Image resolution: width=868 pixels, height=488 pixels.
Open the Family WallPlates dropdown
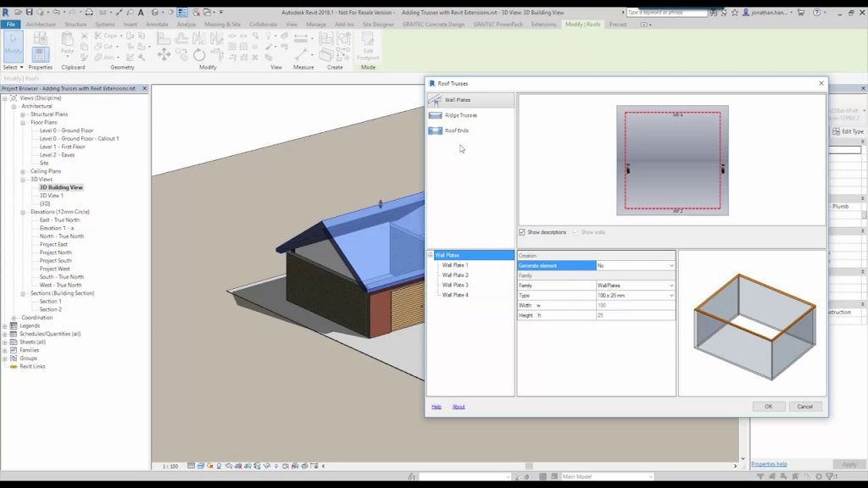pos(671,286)
